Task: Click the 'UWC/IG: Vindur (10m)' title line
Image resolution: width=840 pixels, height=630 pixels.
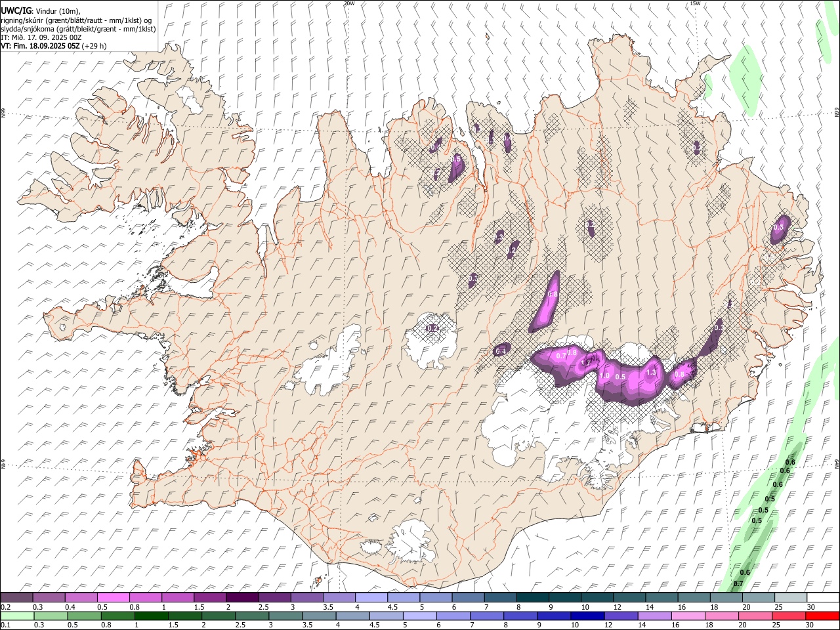Action: click(x=40, y=11)
